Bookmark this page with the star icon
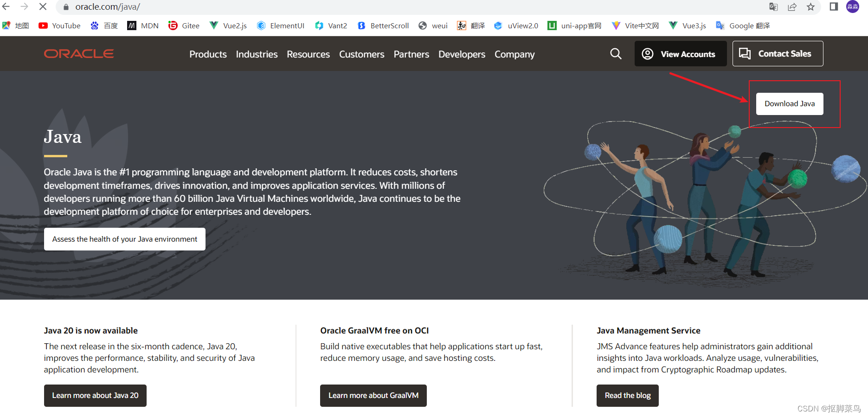 (x=810, y=7)
